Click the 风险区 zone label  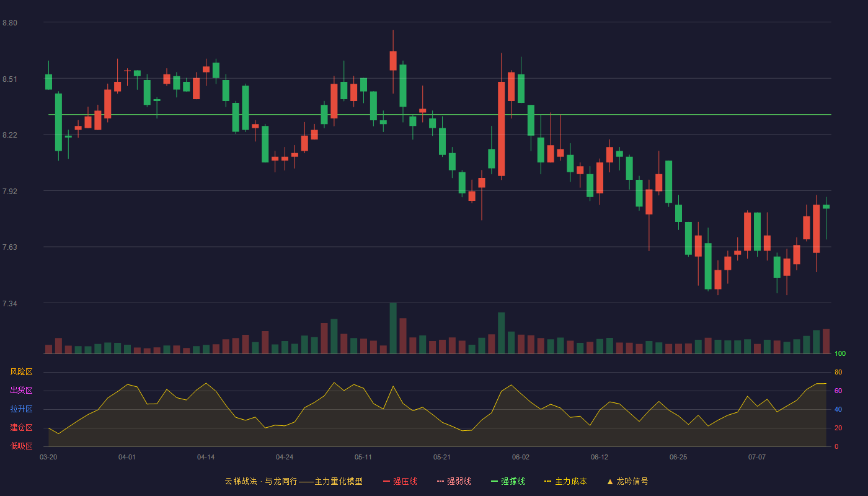coord(21,372)
